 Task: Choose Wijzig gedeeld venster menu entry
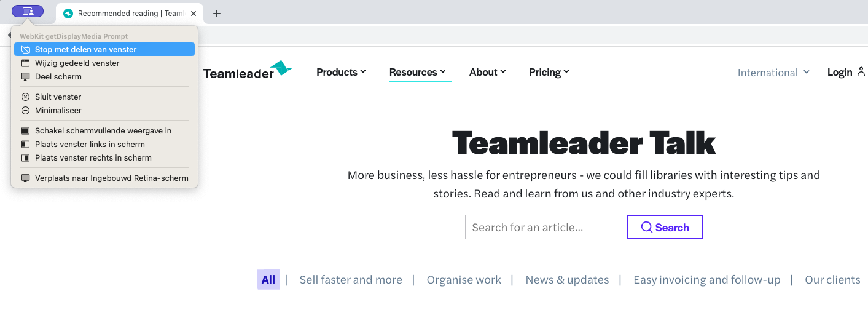pyautogui.click(x=104, y=63)
